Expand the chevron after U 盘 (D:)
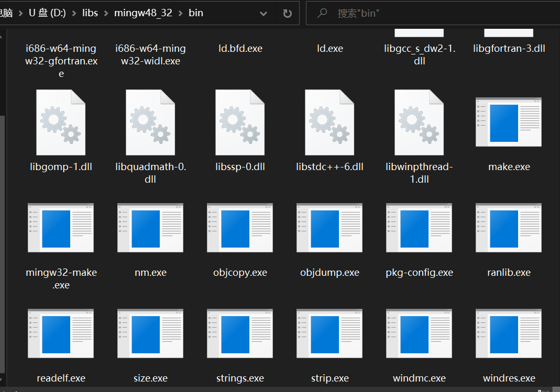560x392 pixels. pos(74,14)
